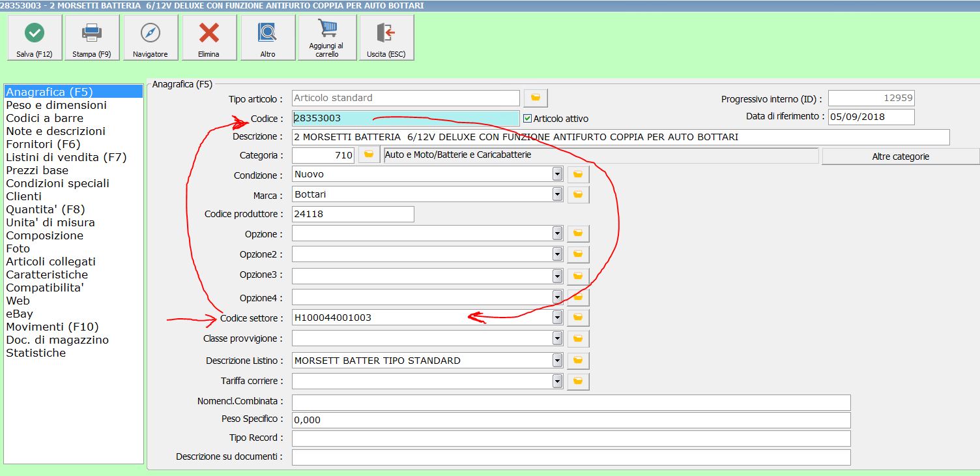Screen dimensions: 980x476
Task: Expand the Marca dropdown showing Bottari
Action: 557,194
